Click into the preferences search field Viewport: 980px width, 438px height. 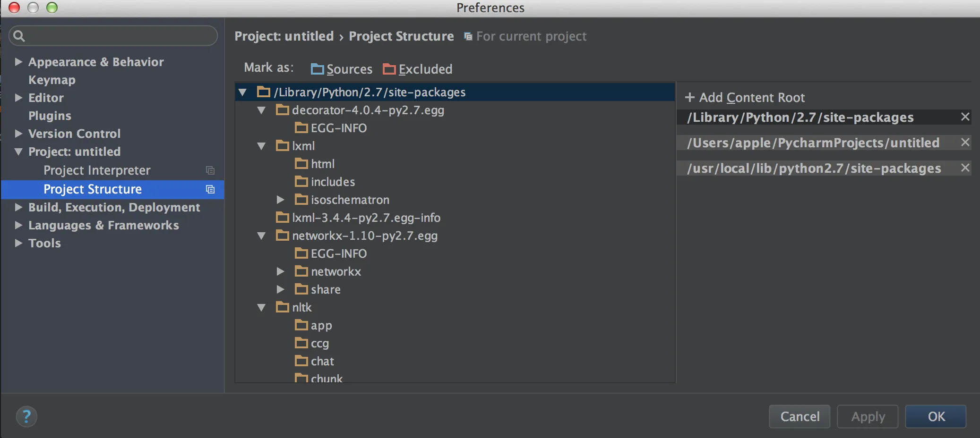tap(118, 36)
